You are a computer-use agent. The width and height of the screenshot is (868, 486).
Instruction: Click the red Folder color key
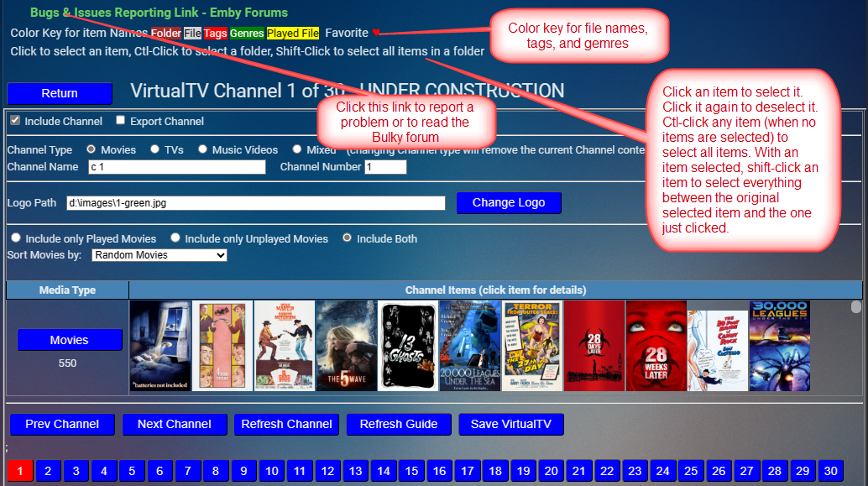coord(166,34)
